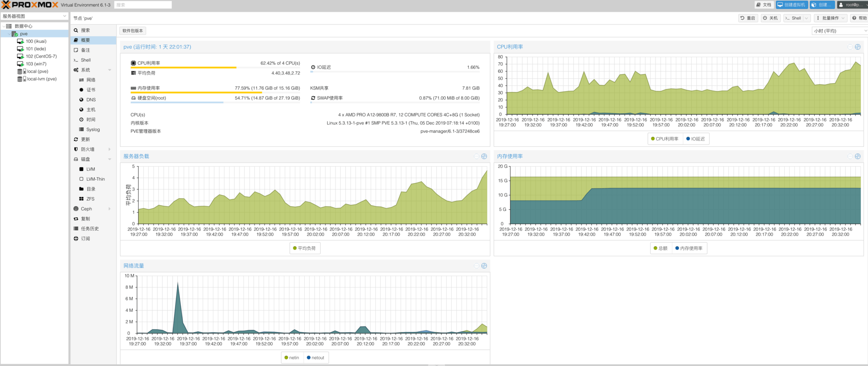Toggle netout series in network legend
The height and width of the screenshot is (366, 868).
click(x=316, y=358)
